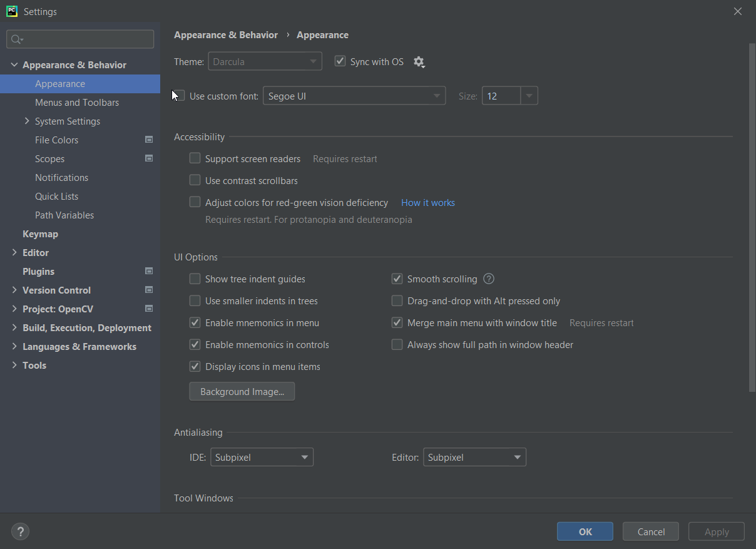Expand the Version Control tree node
The height and width of the screenshot is (549, 756).
click(14, 290)
